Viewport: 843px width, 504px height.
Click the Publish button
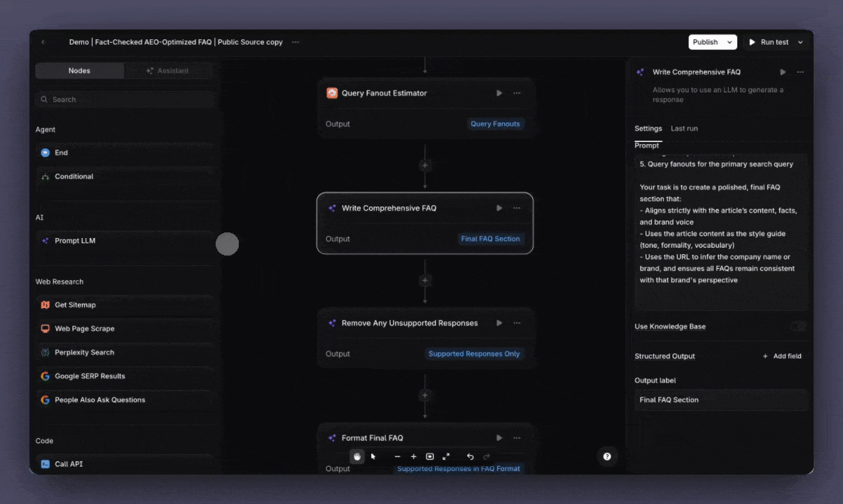[705, 42]
